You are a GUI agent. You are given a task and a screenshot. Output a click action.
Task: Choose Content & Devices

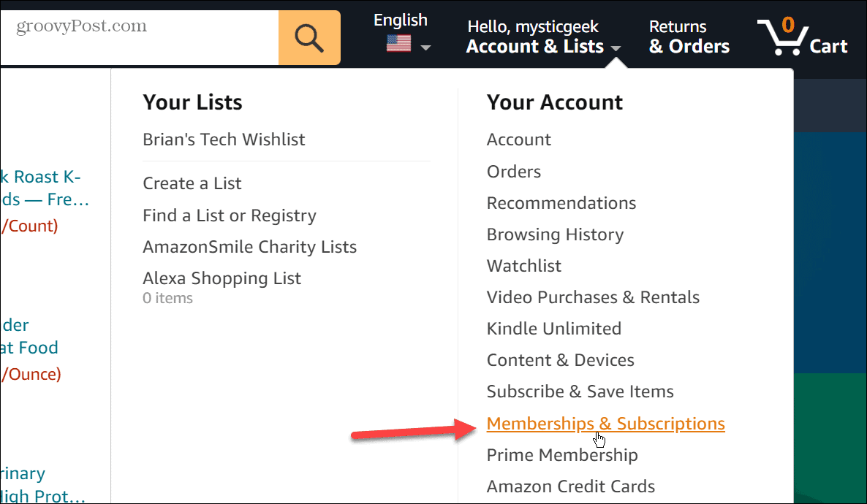pos(560,360)
